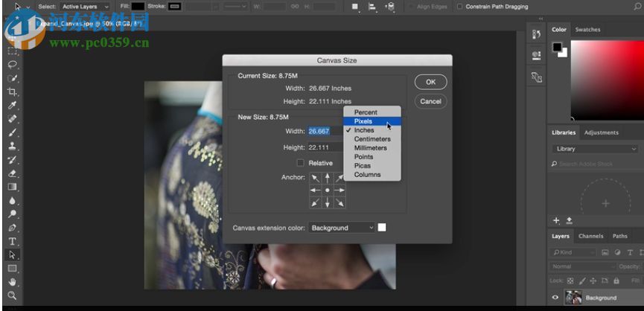
Task: Click the Libraries add content plus icon
Action: pos(556,220)
